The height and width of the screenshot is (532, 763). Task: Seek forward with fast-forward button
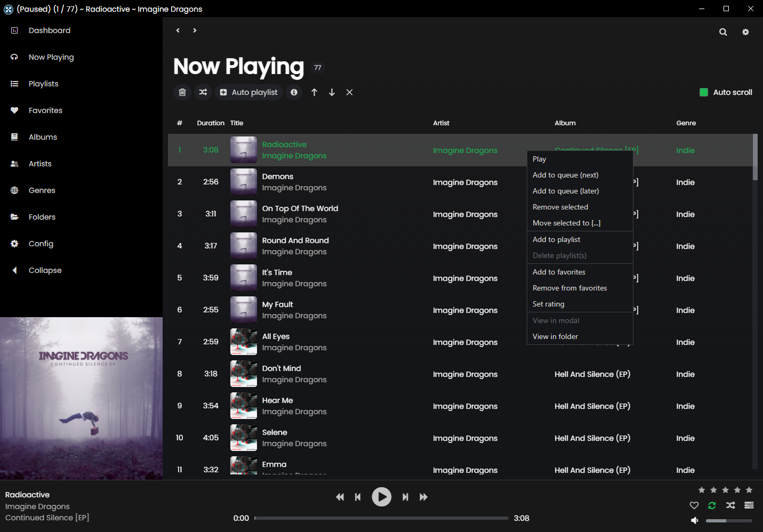click(423, 497)
